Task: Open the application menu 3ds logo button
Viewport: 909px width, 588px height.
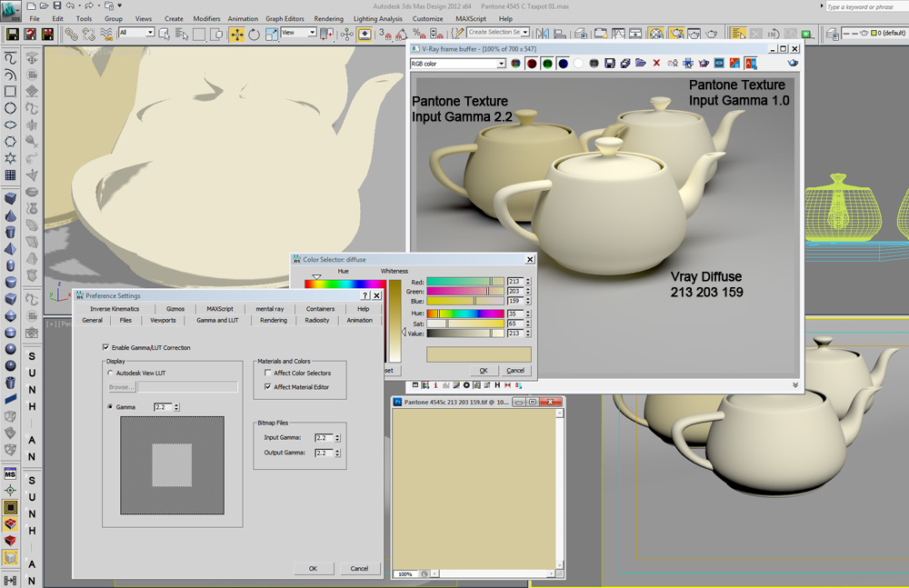Action: click(x=10, y=10)
